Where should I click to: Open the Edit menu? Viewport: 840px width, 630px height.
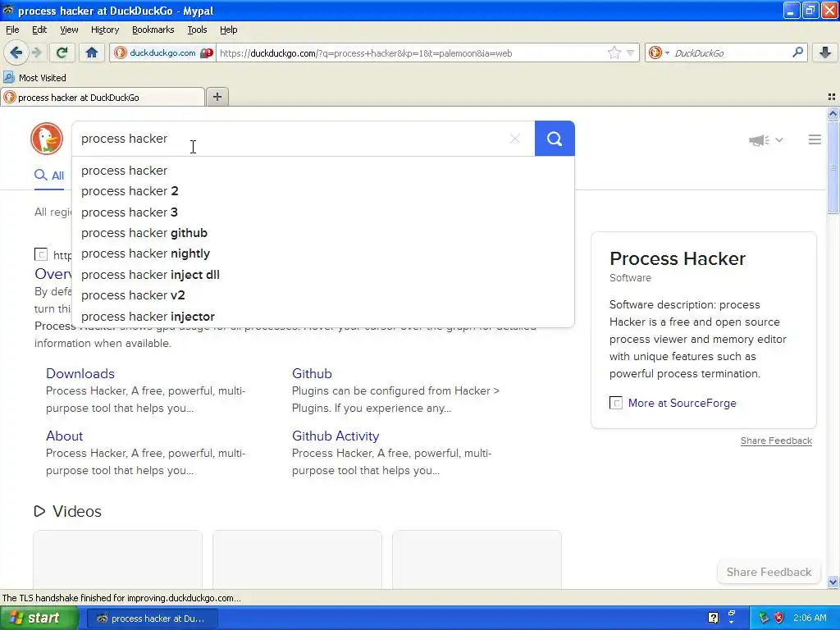[39, 30]
